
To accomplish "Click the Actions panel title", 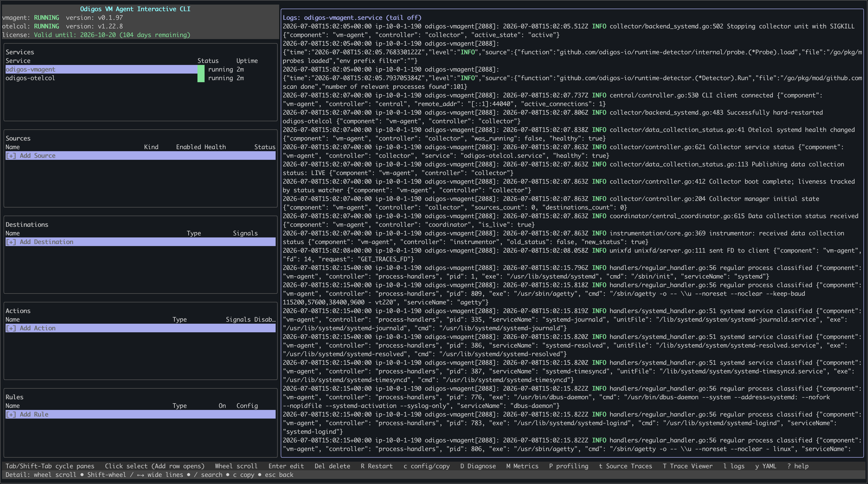I will point(18,311).
